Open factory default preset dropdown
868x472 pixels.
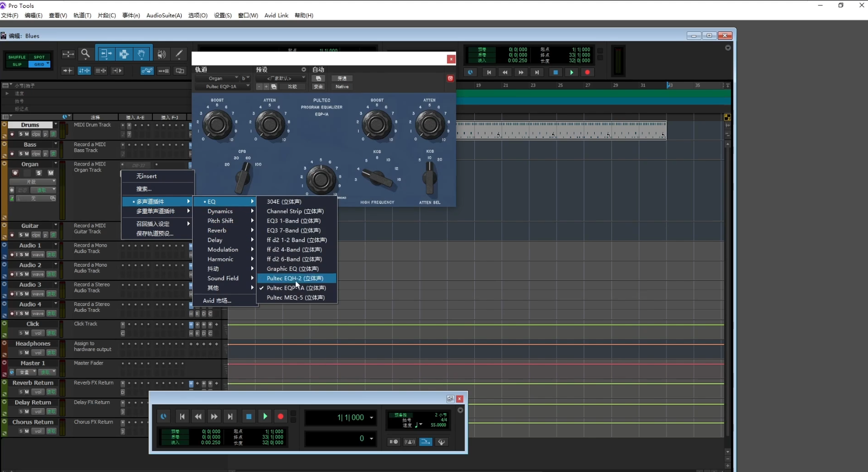pos(281,78)
